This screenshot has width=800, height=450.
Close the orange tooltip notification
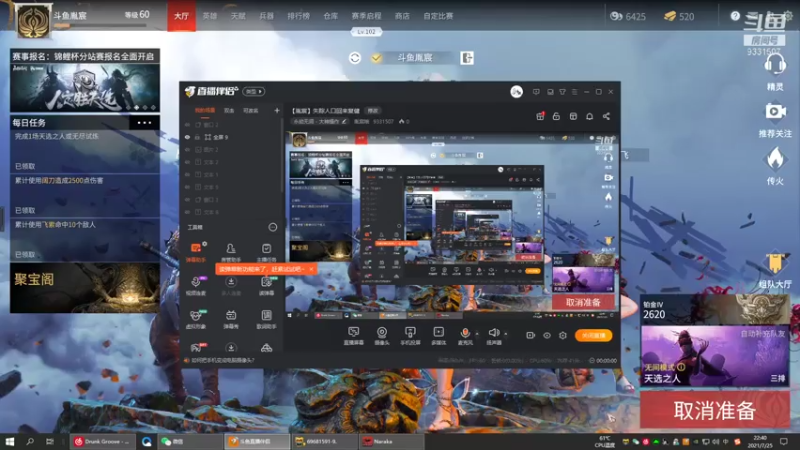click(x=311, y=269)
